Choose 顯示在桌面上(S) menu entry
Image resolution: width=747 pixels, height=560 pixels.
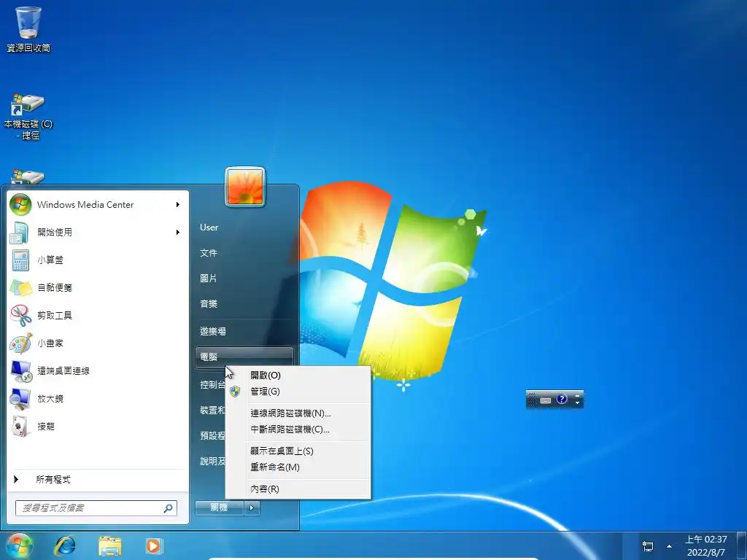pyautogui.click(x=298, y=451)
